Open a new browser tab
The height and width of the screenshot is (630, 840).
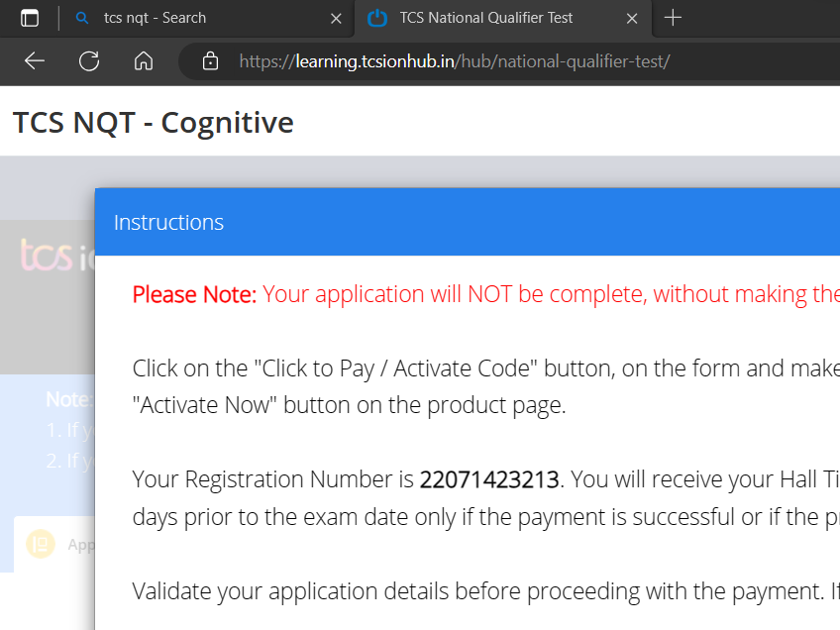point(674,18)
